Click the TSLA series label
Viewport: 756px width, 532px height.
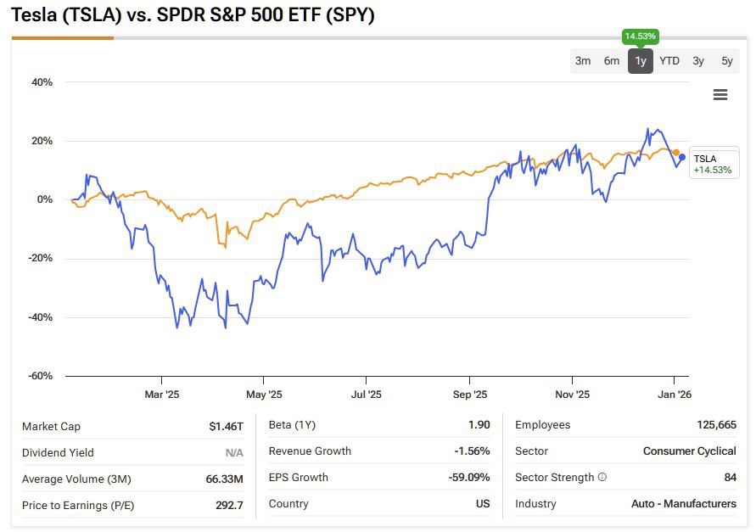click(x=705, y=159)
